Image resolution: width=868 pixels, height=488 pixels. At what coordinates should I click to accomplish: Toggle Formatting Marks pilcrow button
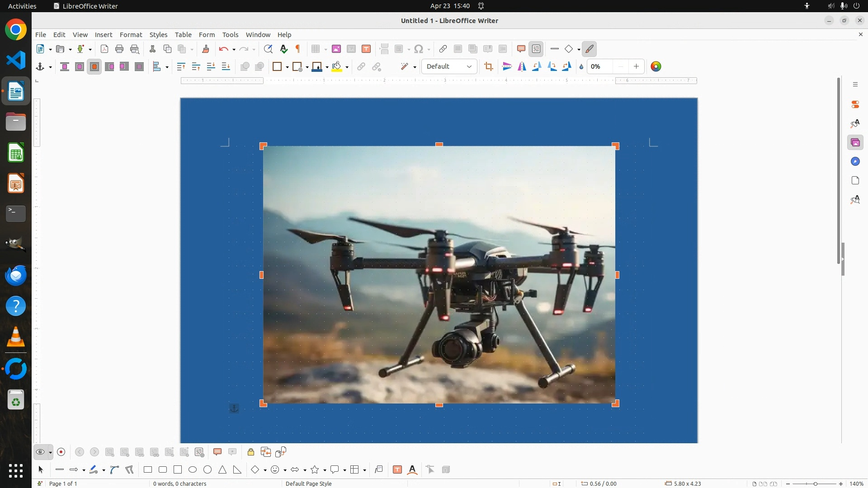(298, 49)
